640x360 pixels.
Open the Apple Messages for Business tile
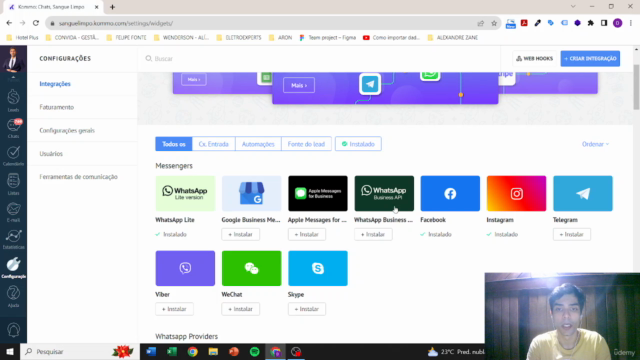[318, 193]
